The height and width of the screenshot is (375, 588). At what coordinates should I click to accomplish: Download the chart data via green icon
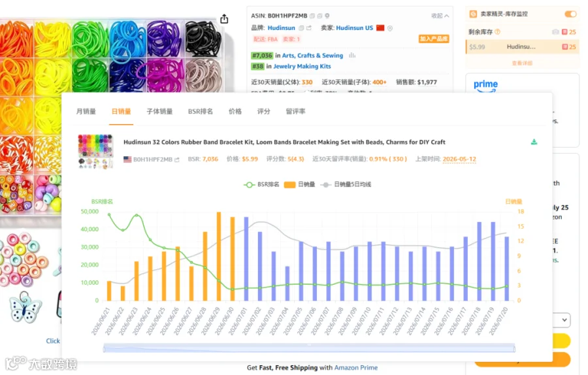534,142
